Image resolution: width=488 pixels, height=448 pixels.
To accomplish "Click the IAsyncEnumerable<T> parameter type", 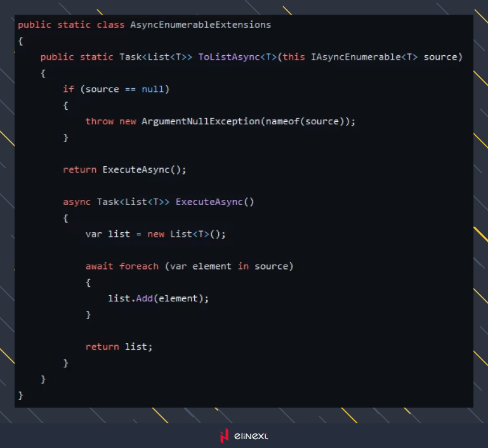I will coord(364,57).
